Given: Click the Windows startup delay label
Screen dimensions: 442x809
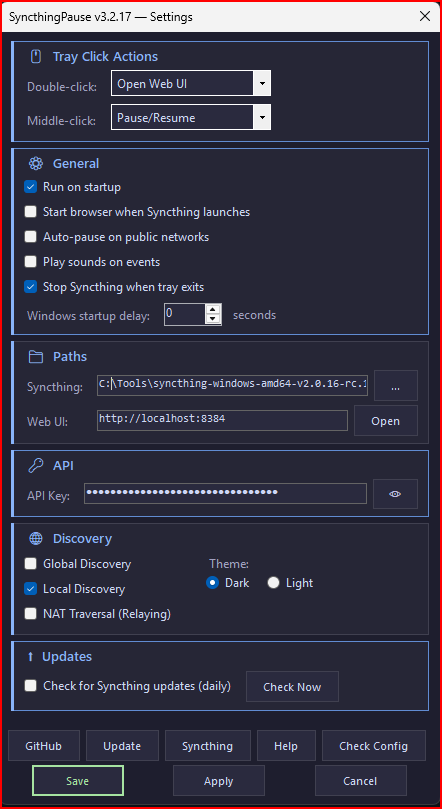Looking at the screenshot, I should tap(88, 315).
